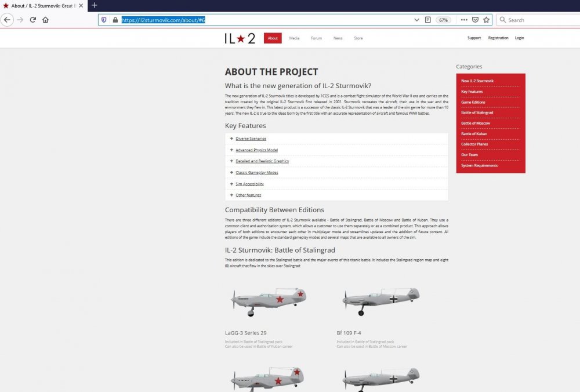The width and height of the screenshot is (580, 392).
Task: Open the tracking protection shield icon
Action: (x=104, y=19)
